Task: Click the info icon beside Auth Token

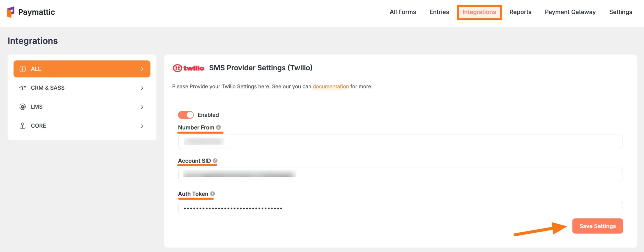Action: pos(213,194)
